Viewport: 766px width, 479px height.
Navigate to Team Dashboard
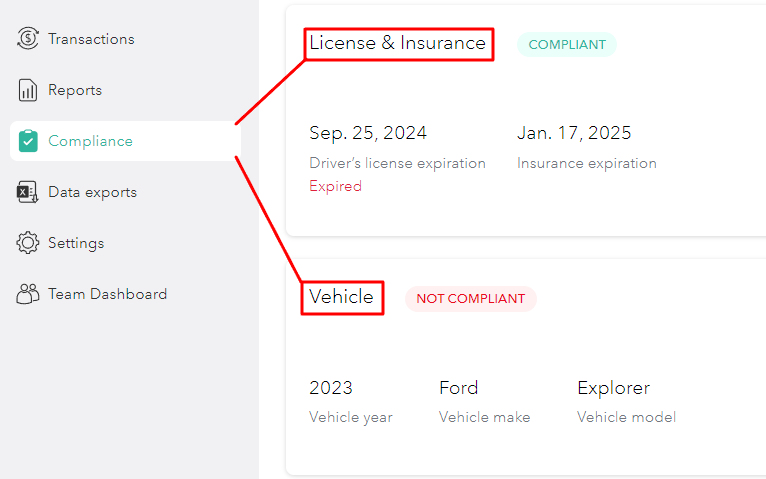click(x=107, y=294)
